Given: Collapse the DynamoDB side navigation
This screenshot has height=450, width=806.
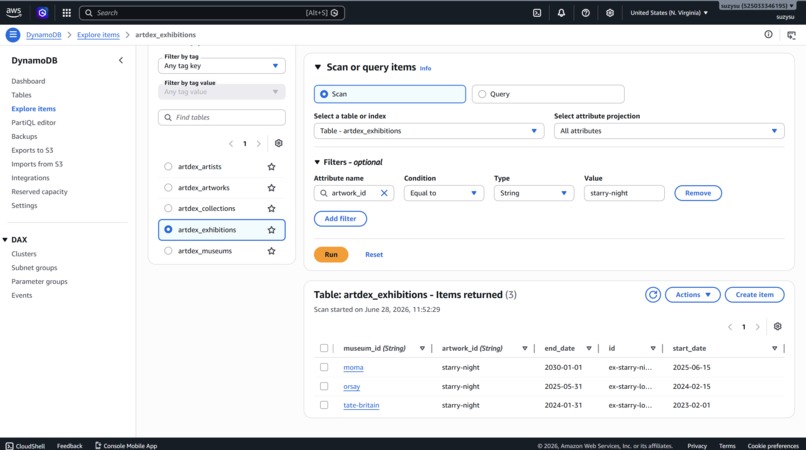Looking at the screenshot, I should pos(121,60).
